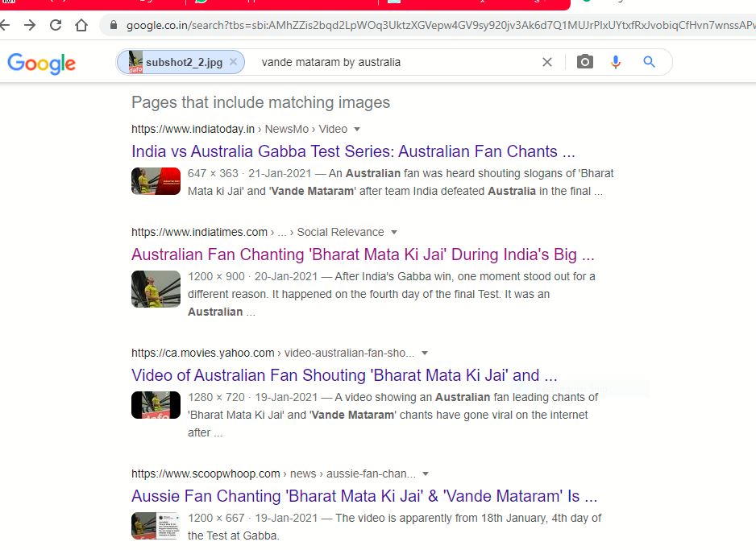The height and width of the screenshot is (550, 756).
Task: Open dropdown arrow beside scoopwhoop.com result
Action: click(x=426, y=474)
